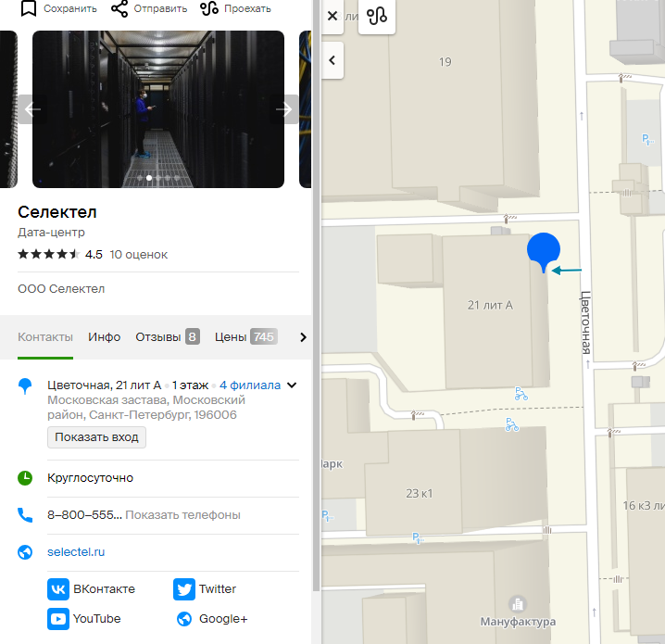
Task: Open the selectel.ru website link
Action: pyautogui.click(x=76, y=552)
